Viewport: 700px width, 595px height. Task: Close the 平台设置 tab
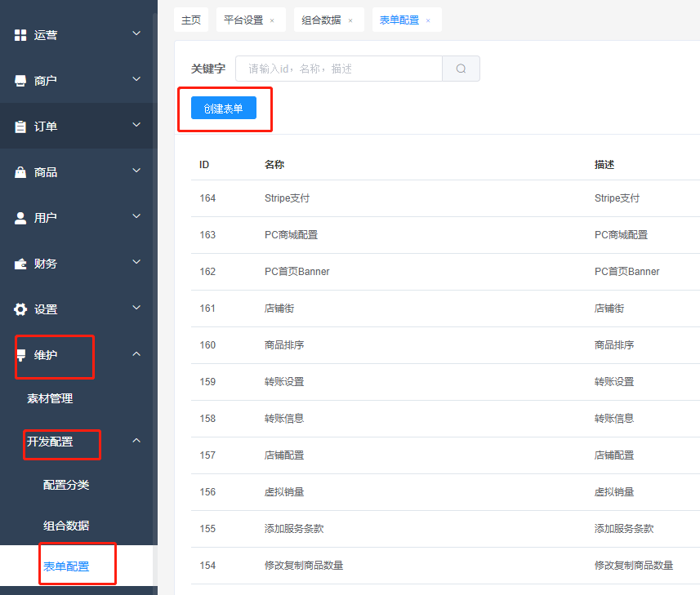pyautogui.click(x=272, y=20)
